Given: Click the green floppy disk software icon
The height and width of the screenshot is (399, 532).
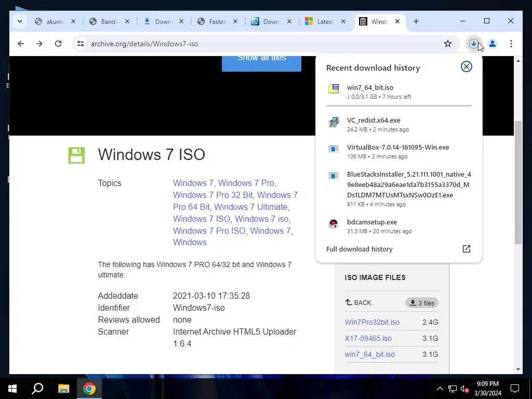Looking at the screenshot, I should pos(76,155).
